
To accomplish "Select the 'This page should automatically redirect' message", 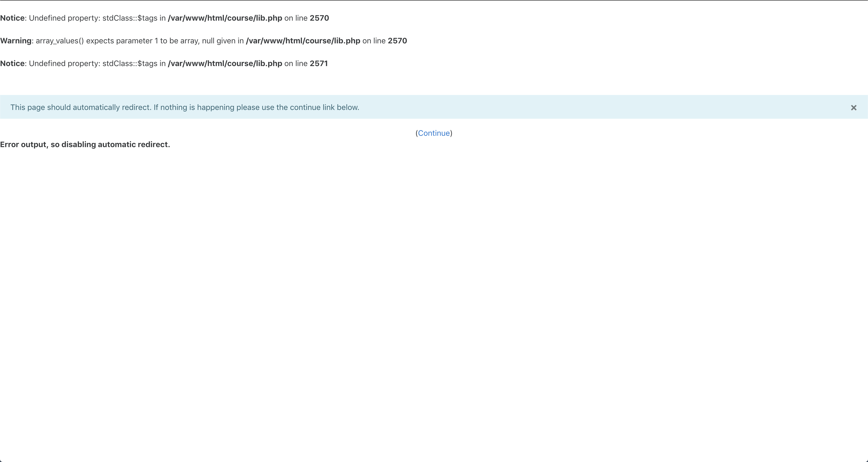I will pos(185,107).
